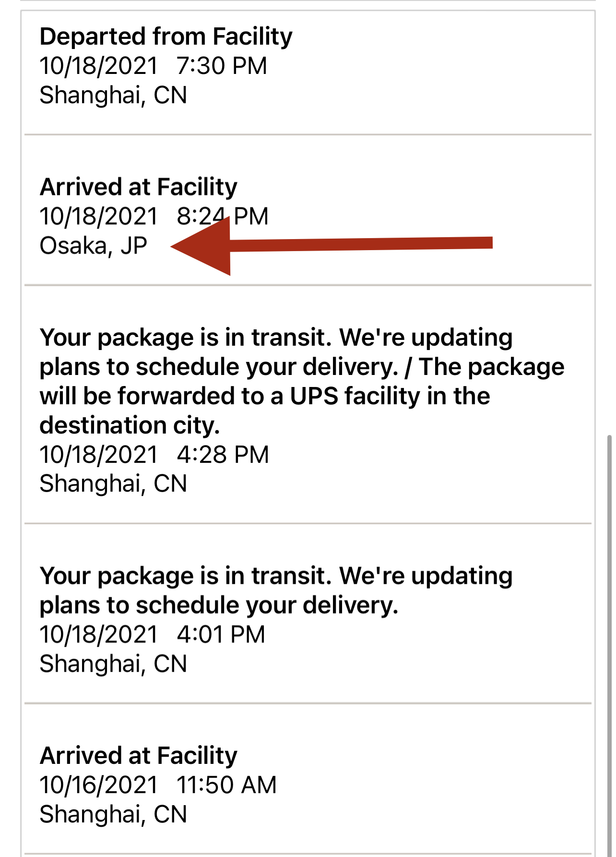Click Shanghai, CN below the 4:01 PM time

pos(113,664)
